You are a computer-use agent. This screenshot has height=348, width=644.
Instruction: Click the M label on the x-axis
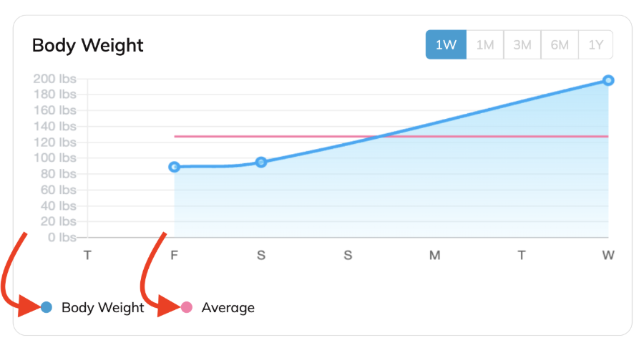tap(434, 255)
